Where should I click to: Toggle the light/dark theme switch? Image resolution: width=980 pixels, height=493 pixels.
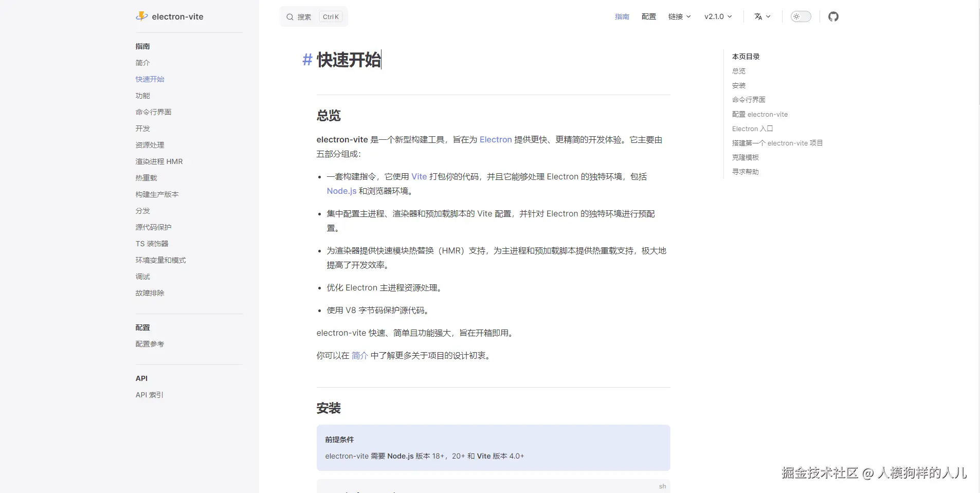801,16
